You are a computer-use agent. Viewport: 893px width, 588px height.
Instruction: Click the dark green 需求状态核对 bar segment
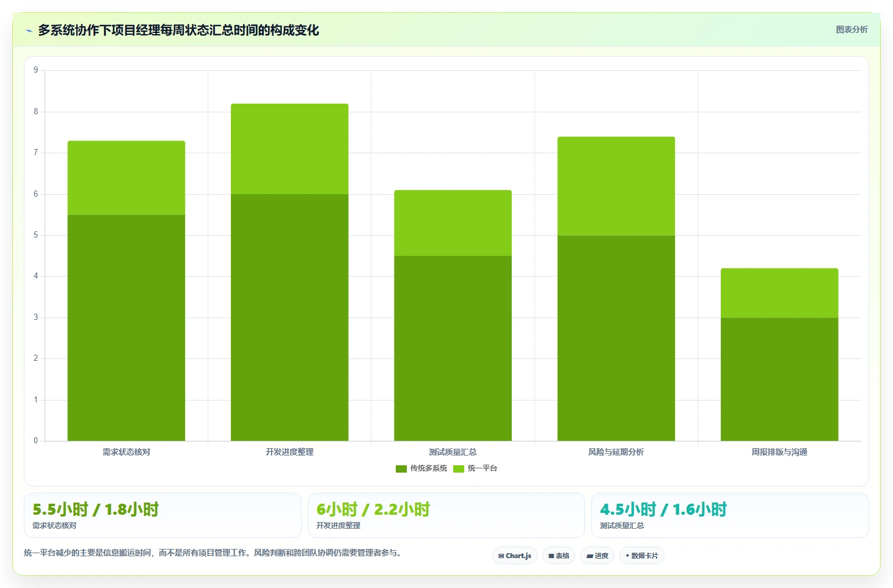point(126,328)
